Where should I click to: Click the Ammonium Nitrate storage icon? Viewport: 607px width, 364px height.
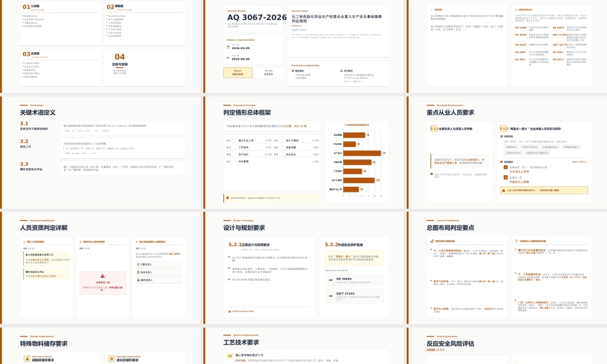pos(27,359)
